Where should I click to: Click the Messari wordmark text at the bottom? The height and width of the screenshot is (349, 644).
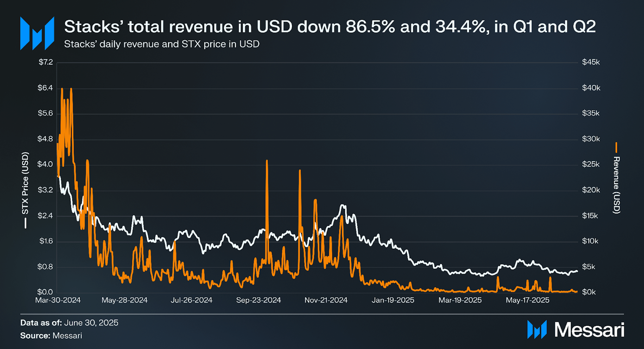pos(589,330)
